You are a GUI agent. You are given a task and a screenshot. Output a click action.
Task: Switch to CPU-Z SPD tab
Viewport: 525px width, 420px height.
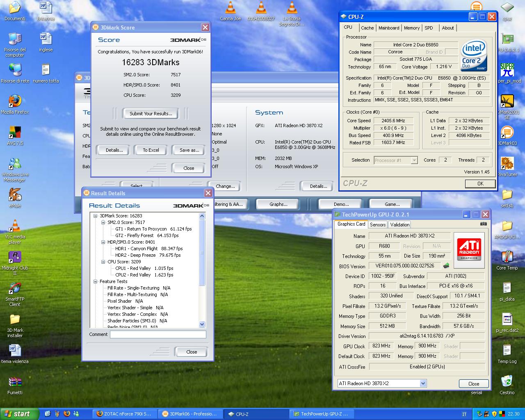(429, 28)
